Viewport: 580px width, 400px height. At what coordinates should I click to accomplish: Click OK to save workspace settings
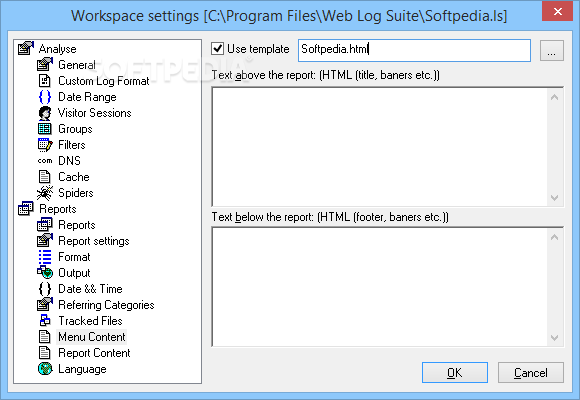pyautogui.click(x=455, y=372)
